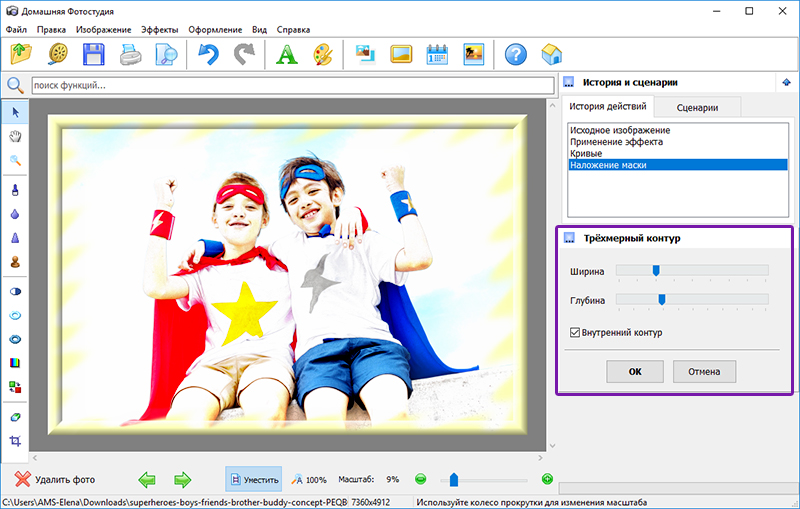Image resolution: width=800 pixels, height=509 pixels.
Task: Open the Эффекты menu
Action: [160, 30]
